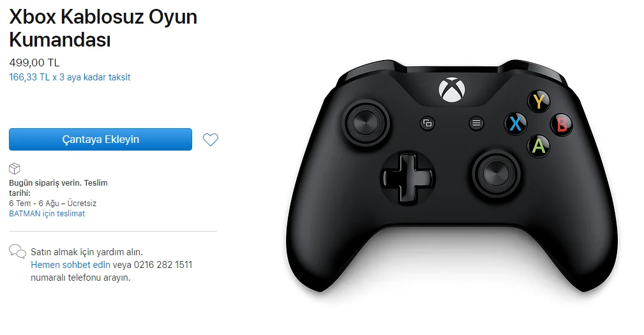Viewport: 644px width, 335px height.
Task: Add the controller to the bag with Çantaya Ekleyin
Action: [x=100, y=139]
